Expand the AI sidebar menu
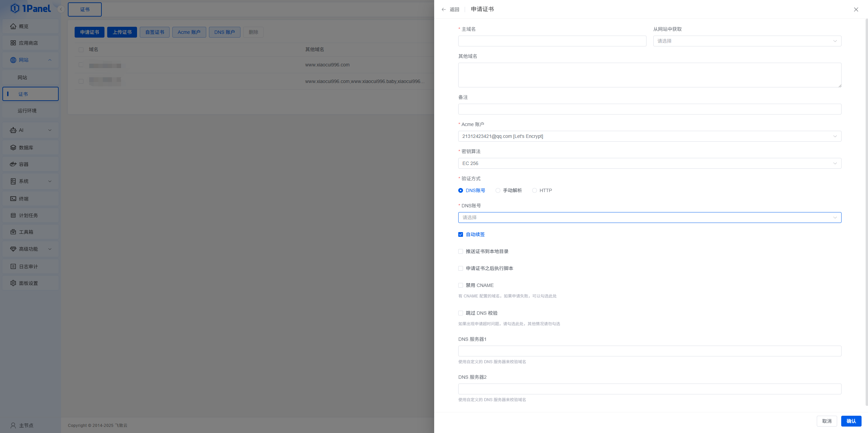Screen dimensions: 868x433 point(31,130)
